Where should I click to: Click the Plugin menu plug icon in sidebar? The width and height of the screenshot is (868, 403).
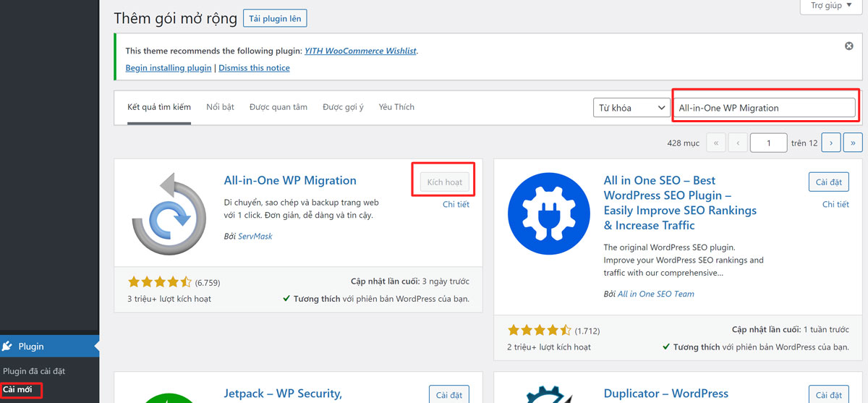point(7,346)
